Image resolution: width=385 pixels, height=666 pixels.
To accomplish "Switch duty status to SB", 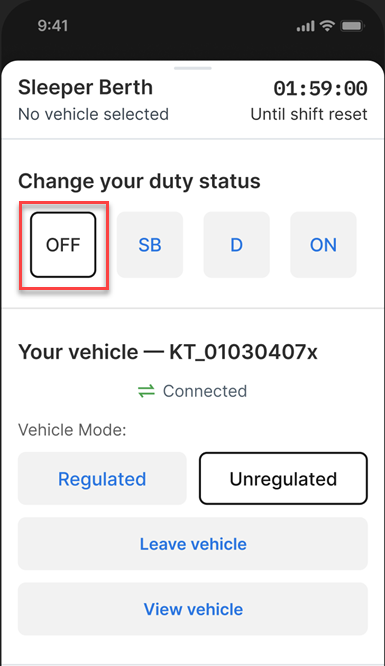I will [150, 245].
